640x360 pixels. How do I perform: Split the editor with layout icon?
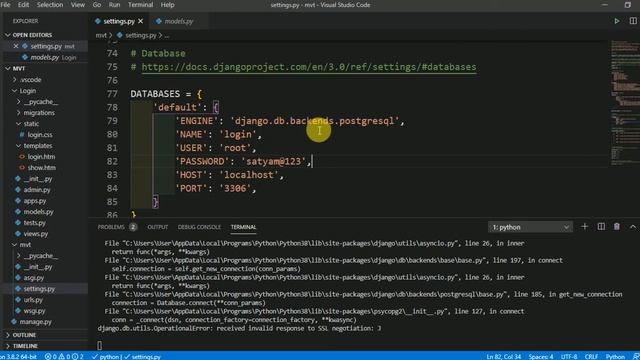click(x=633, y=21)
